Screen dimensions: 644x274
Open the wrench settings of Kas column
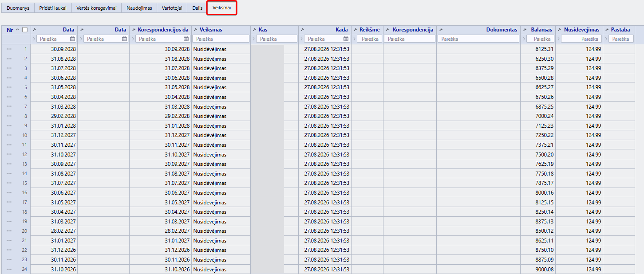(x=255, y=30)
